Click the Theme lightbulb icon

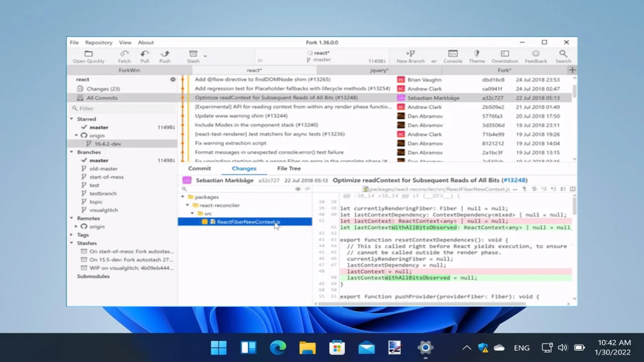click(476, 54)
